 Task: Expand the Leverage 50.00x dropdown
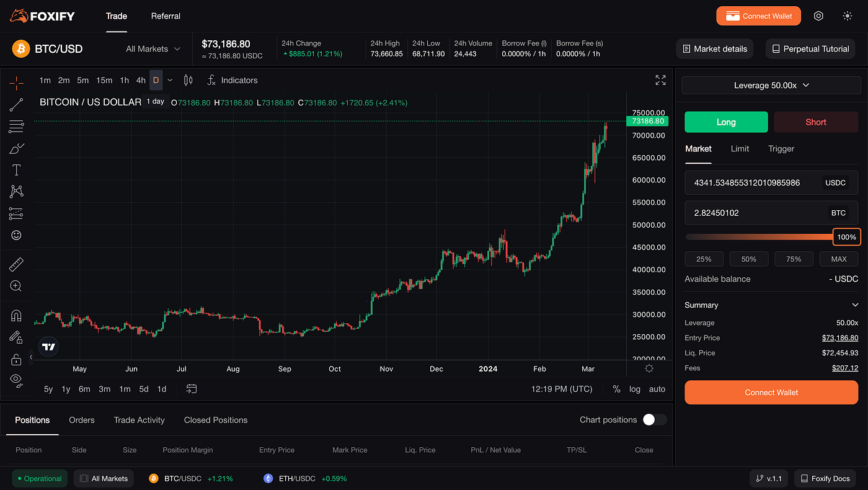pos(771,85)
